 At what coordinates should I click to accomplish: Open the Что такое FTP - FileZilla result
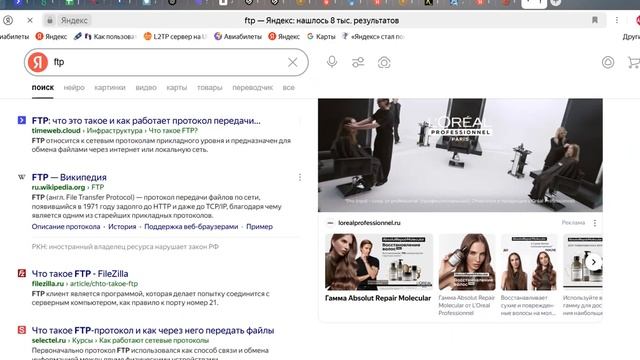tap(80, 273)
